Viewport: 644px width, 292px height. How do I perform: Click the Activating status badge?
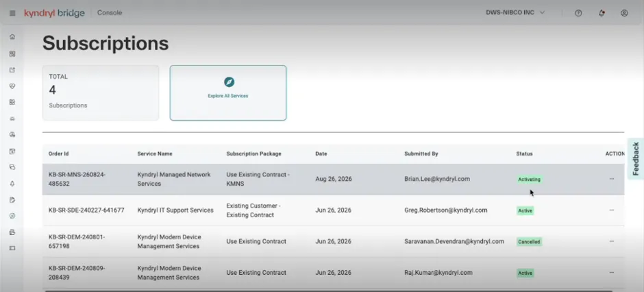(x=530, y=180)
